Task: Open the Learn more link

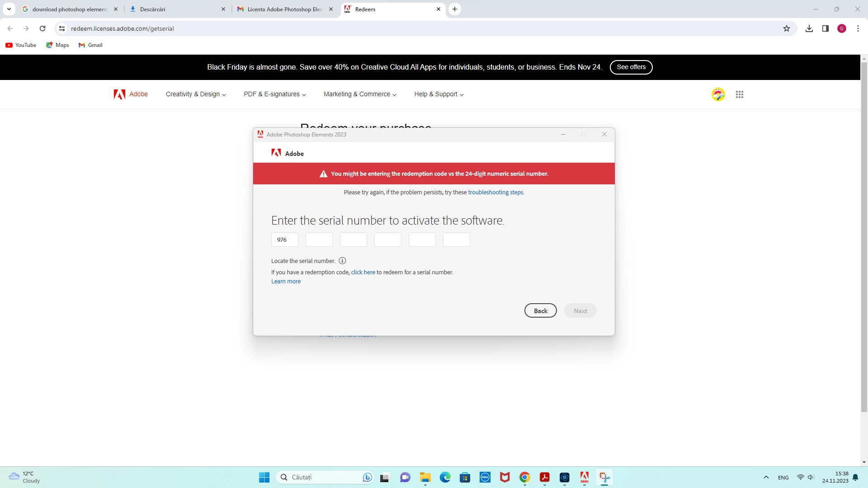Action: click(x=286, y=281)
